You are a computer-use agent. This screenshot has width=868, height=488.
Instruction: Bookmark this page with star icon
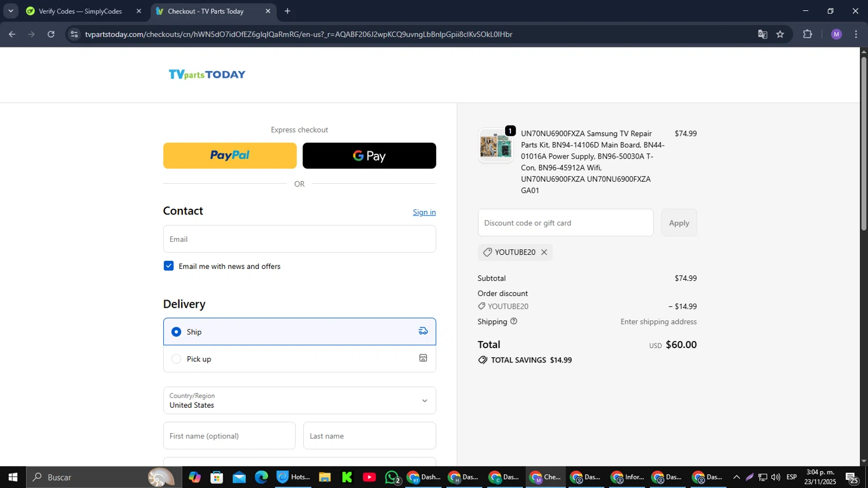coord(780,34)
